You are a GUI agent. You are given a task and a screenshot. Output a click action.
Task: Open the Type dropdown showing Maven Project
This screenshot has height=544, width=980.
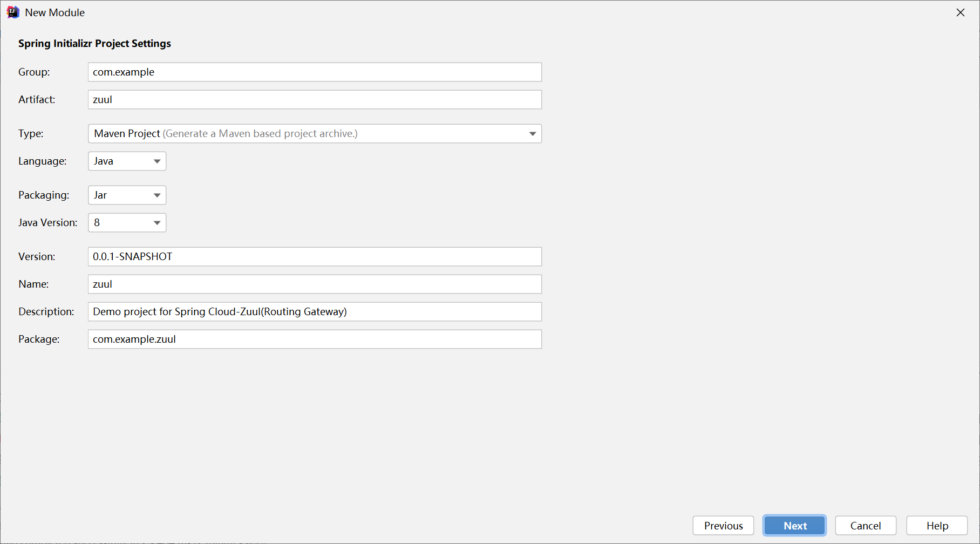315,133
